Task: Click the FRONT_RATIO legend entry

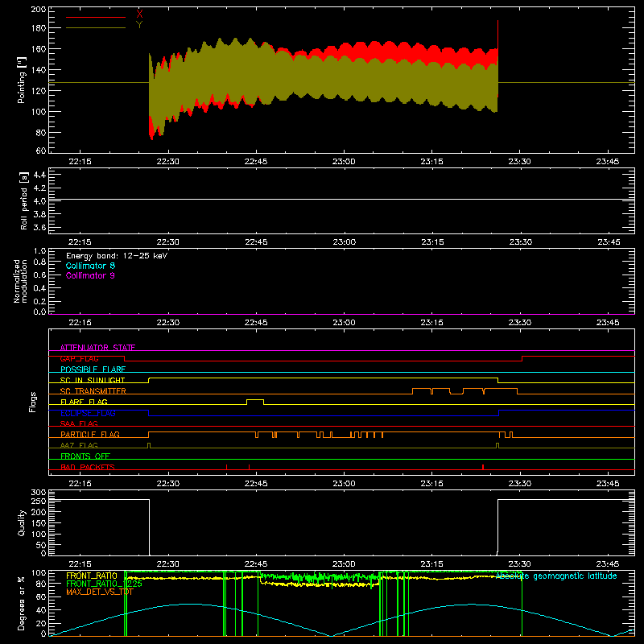Action: click(x=92, y=576)
